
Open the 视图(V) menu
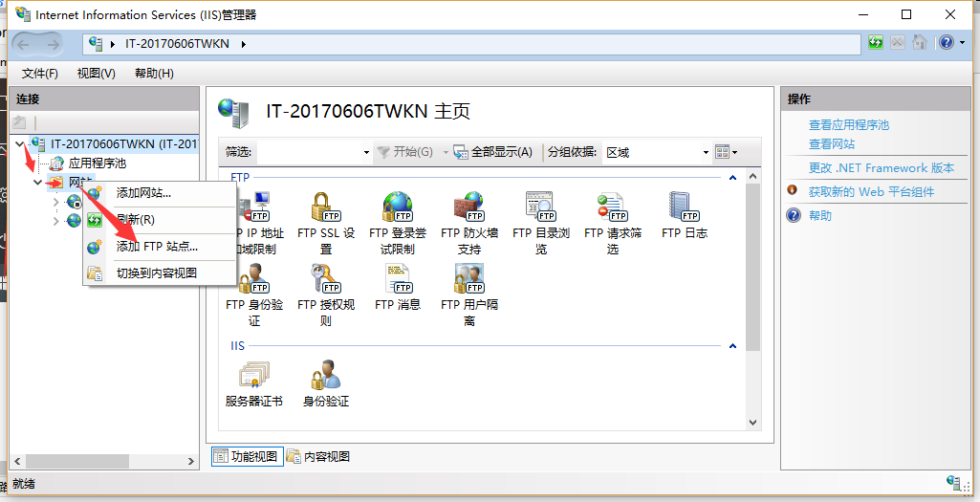click(97, 74)
